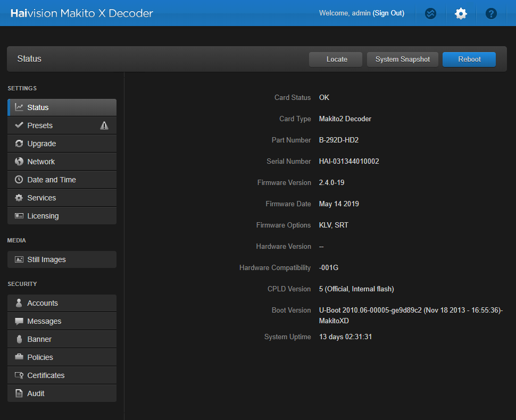516x420 pixels.
Task: Click the System Snapshot button
Action: pos(402,60)
